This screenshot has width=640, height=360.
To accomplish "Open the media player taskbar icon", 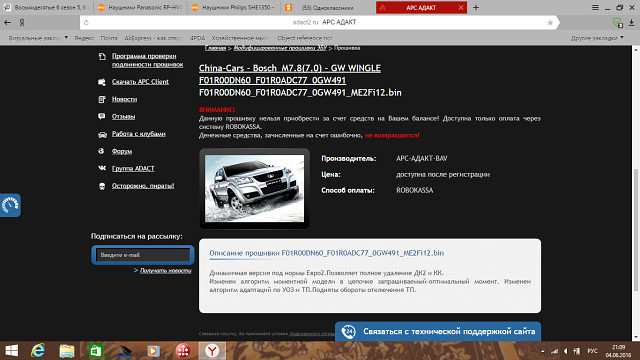I will pyautogui.click(x=153, y=351).
